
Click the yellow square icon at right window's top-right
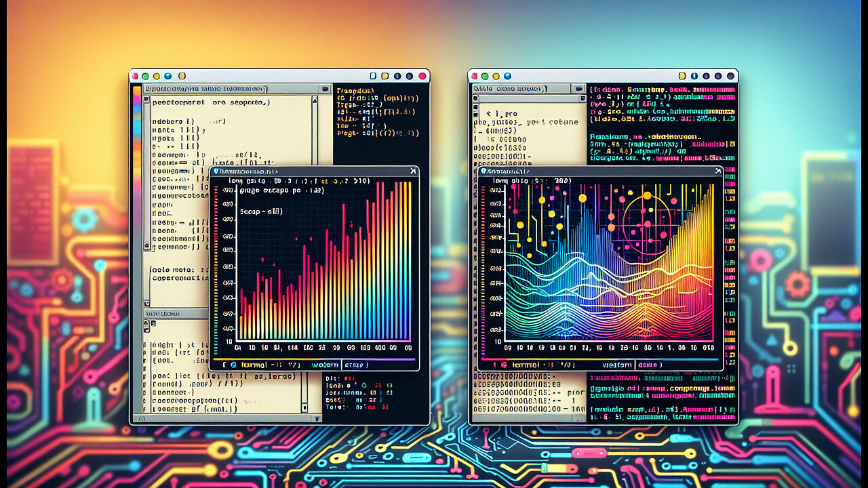click(x=682, y=76)
